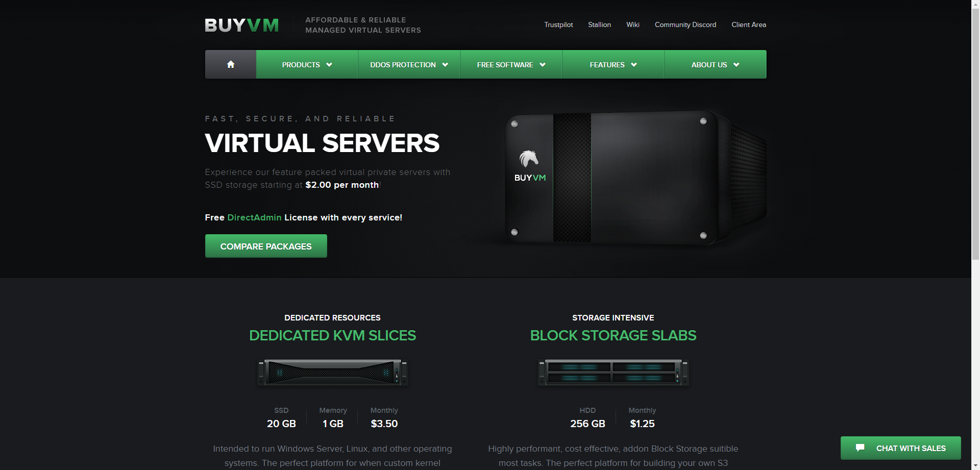This screenshot has height=470, width=980.
Task: Click the Dedicated KVM Slices server image
Action: tap(333, 372)
